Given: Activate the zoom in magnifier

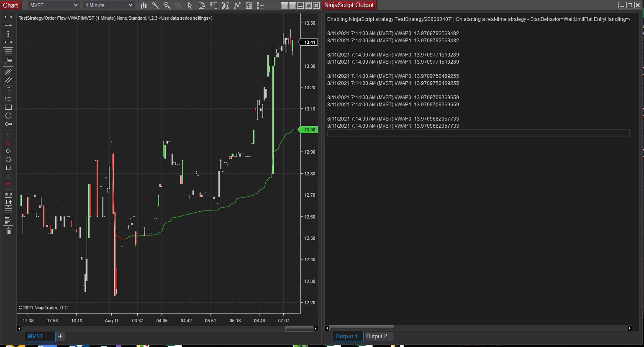Looking at the screenshot, I should [167, 5].
